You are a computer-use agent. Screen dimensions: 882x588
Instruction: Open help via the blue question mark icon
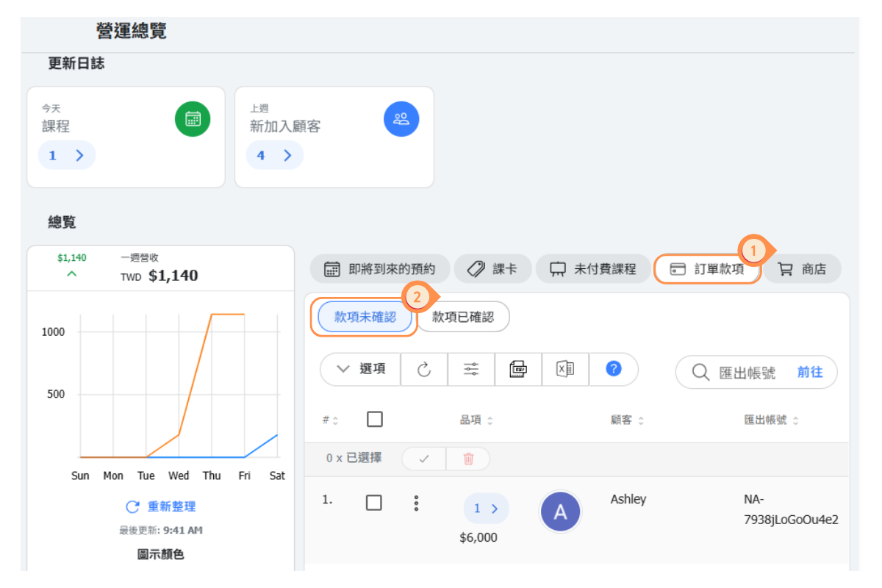[614, 369]
